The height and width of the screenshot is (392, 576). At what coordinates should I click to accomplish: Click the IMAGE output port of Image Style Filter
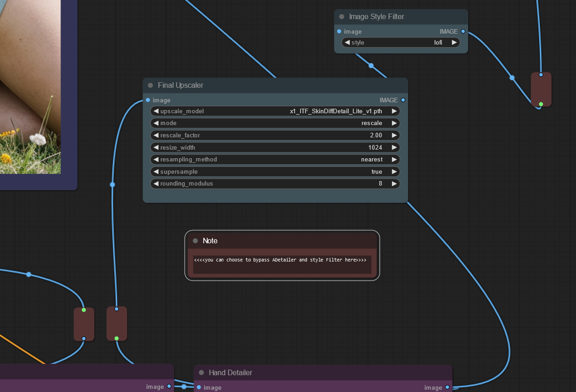(x=463, y=31)
